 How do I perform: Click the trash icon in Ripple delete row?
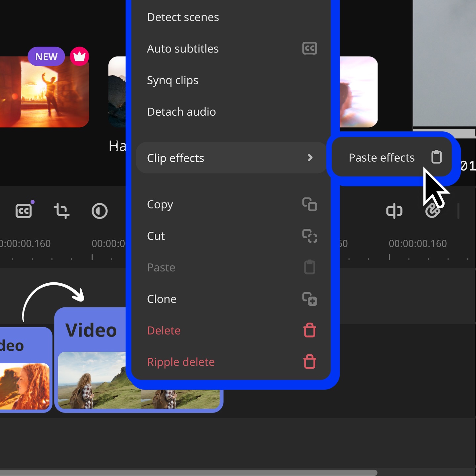[310, 362]
